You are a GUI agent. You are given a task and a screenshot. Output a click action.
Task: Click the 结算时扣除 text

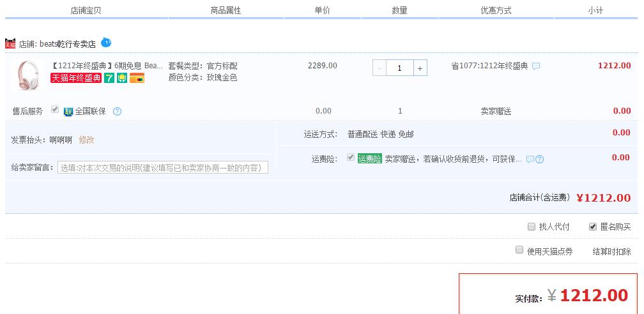pyautogui.click(x=611, y=251)
